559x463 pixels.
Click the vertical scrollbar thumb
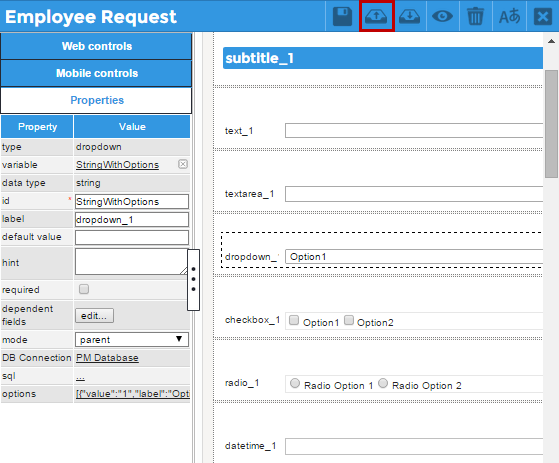pyautogui.click(x=551, y=124)
